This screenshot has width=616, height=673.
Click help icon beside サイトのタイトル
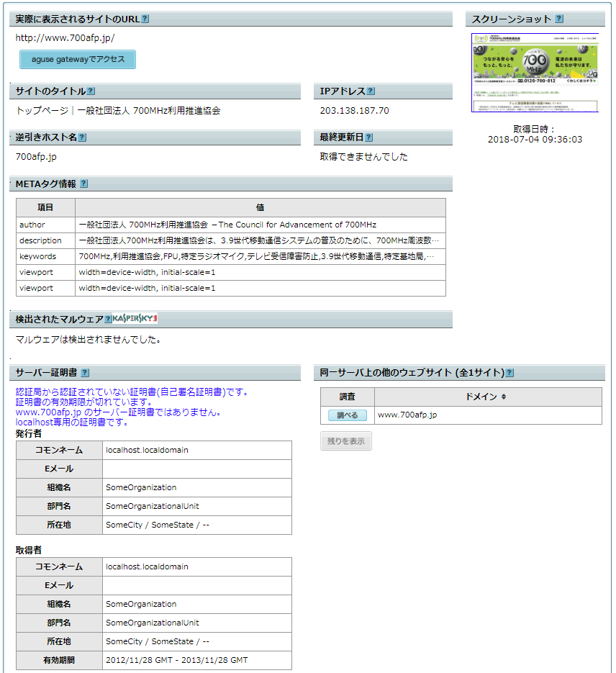91,91
